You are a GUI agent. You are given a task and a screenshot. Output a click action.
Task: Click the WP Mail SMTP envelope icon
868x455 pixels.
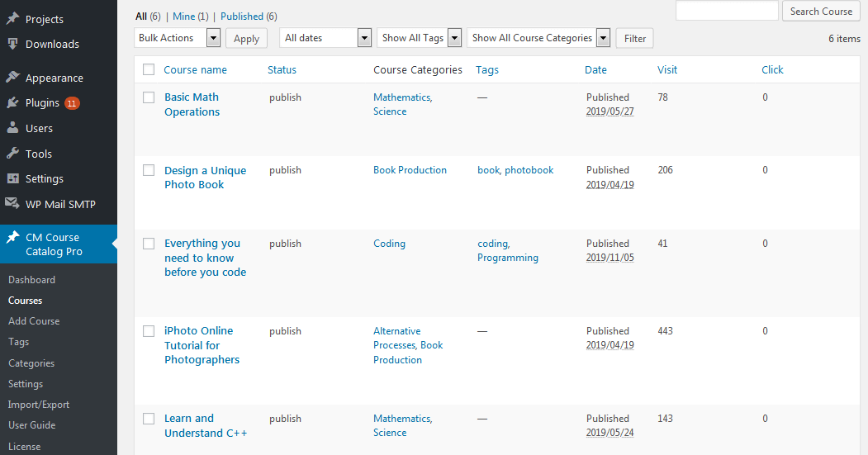click(12, 204)
